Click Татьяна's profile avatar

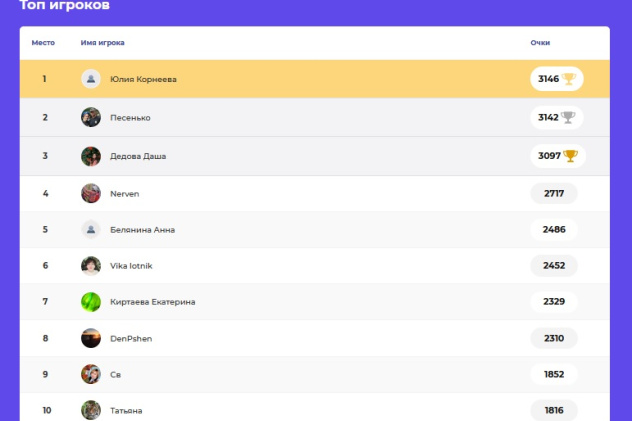coord(91,410)
